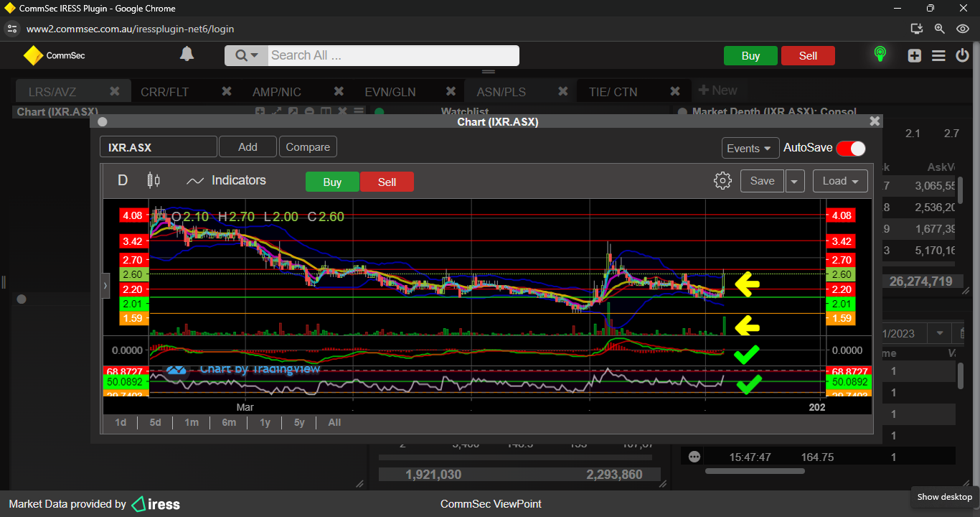980x517 pixels.
Task: Open the date dropdown arrow in trades panel
Action: (939, 333)
